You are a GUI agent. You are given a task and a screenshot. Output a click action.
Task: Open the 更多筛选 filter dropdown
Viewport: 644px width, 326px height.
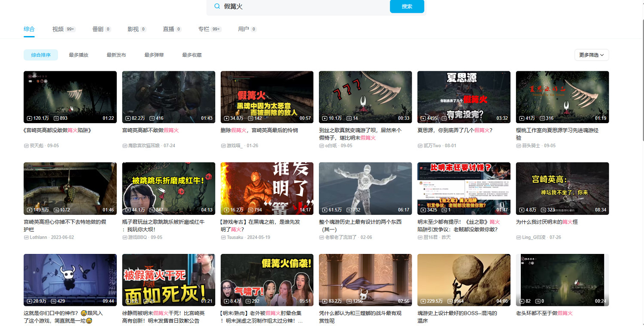(591, 55)
